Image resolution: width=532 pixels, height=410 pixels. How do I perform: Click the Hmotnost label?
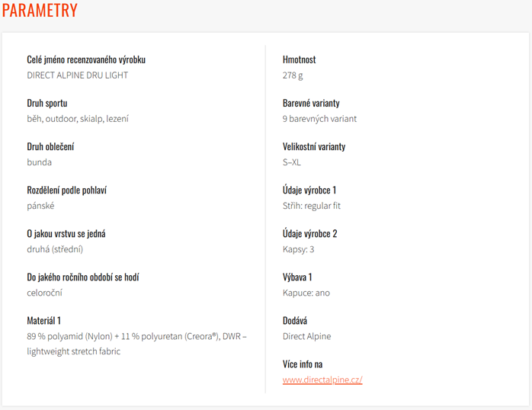coord(299,59)
